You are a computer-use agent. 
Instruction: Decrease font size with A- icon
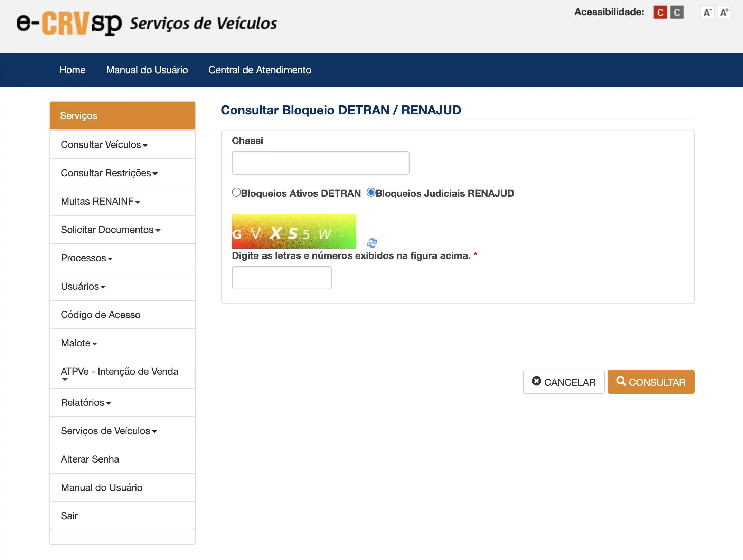click(707, 12)
